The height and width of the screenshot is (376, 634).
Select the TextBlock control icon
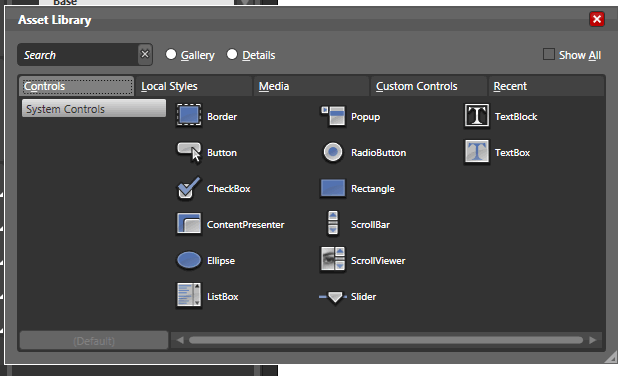pos(477,116)
